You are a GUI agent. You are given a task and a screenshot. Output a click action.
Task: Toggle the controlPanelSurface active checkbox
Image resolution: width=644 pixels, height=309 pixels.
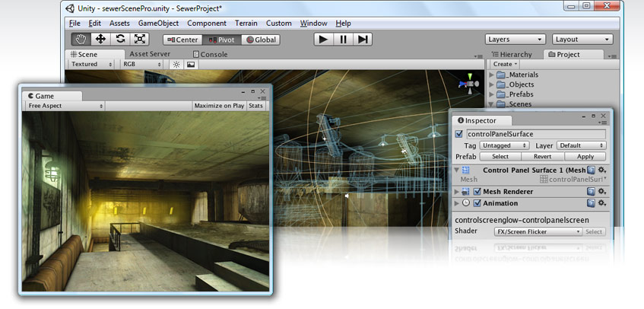tap(458, 134)
